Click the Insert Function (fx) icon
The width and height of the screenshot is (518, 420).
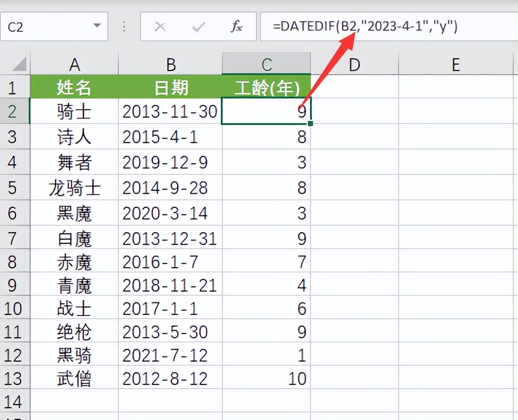point(237,26)
